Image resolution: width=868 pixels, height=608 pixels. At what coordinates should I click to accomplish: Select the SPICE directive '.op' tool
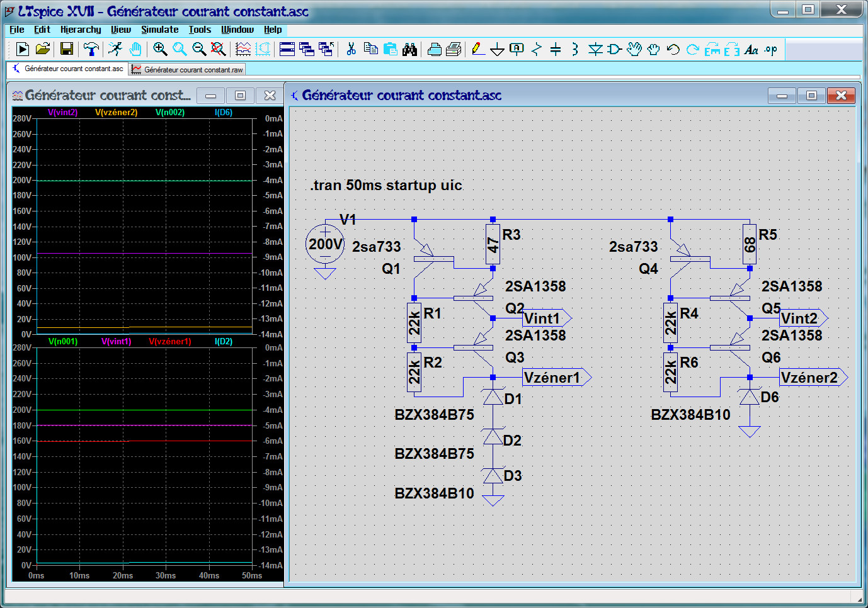coord(771,49)
